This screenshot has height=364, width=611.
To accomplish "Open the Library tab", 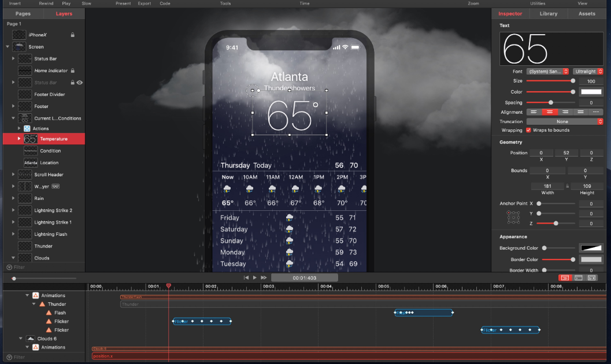I will (x=548, y=14).
